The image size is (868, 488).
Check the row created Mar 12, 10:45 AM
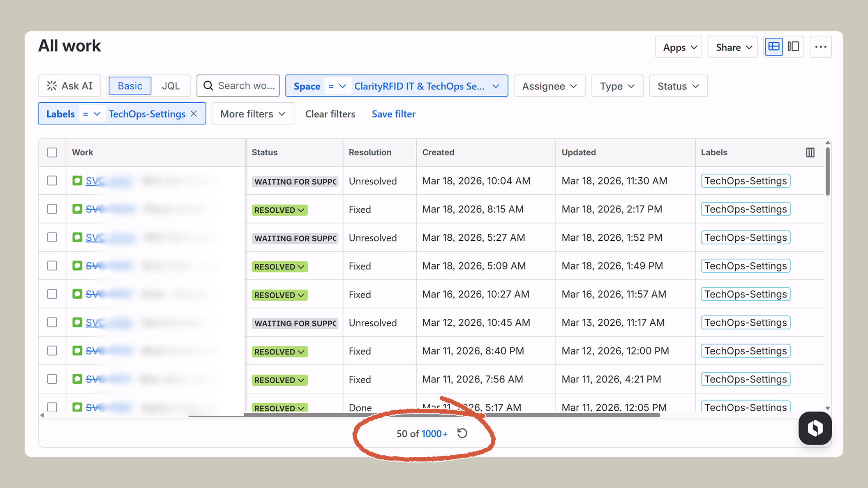(x=52, y=322)
